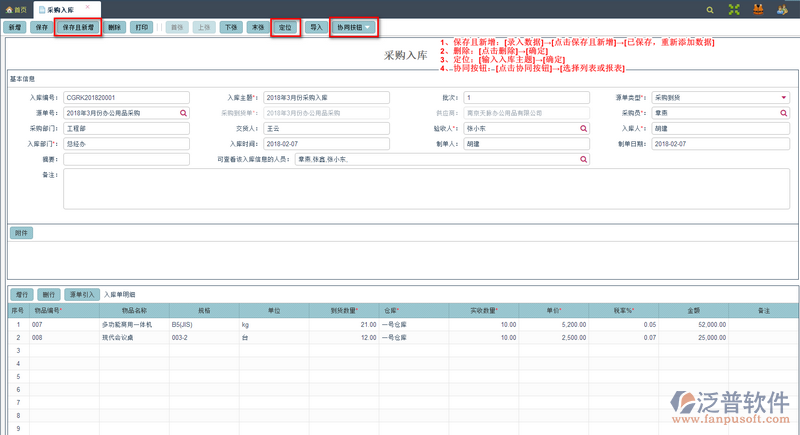Screen dimensions: 800x435
Task: Close the 采购入库 tab
Action: pos(87,8)
